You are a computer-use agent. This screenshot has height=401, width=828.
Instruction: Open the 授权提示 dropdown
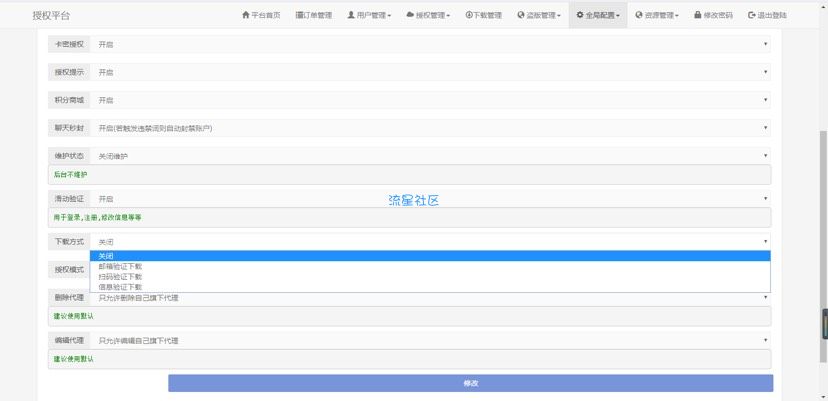click(430, 72)
